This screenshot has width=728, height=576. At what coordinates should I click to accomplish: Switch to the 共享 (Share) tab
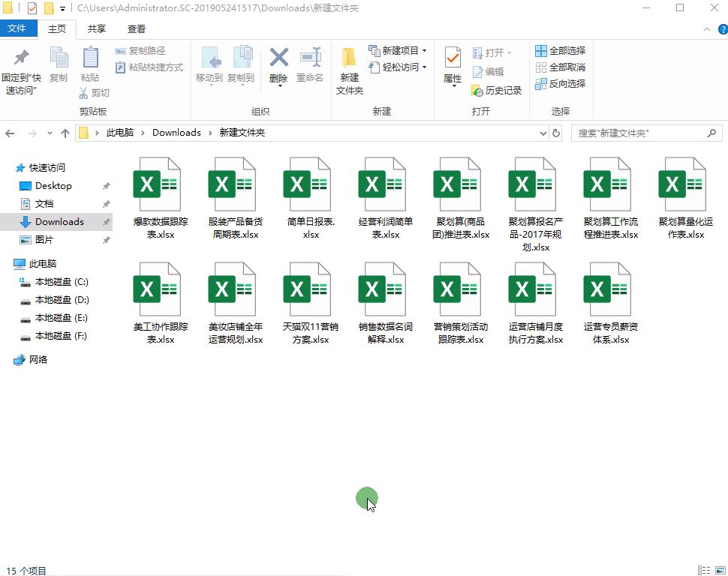97,28
